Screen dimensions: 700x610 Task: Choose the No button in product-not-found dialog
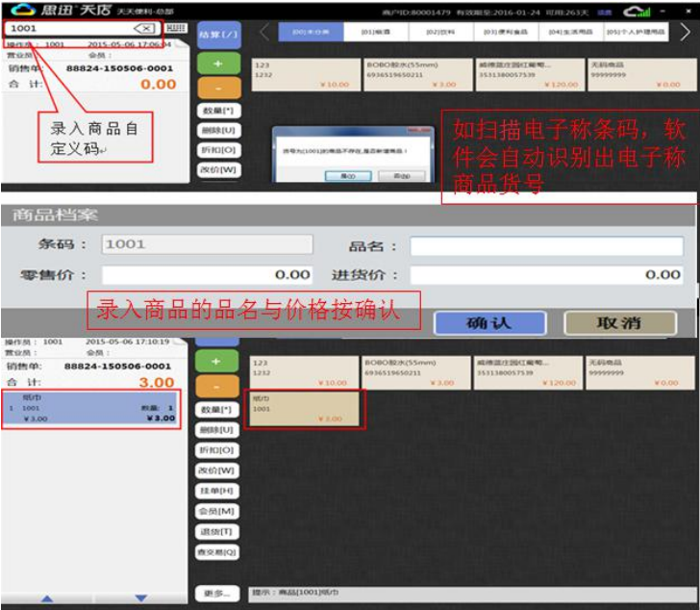pos(402,176)
